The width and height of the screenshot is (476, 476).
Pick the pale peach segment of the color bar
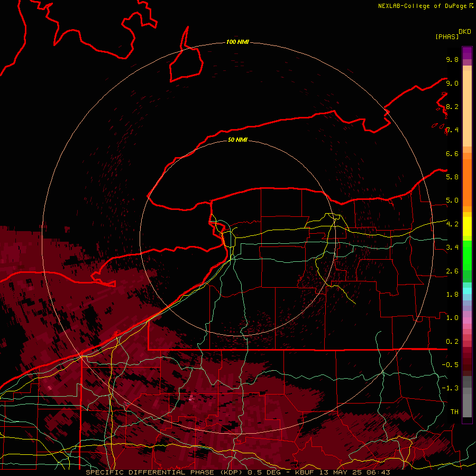point(467,109)
